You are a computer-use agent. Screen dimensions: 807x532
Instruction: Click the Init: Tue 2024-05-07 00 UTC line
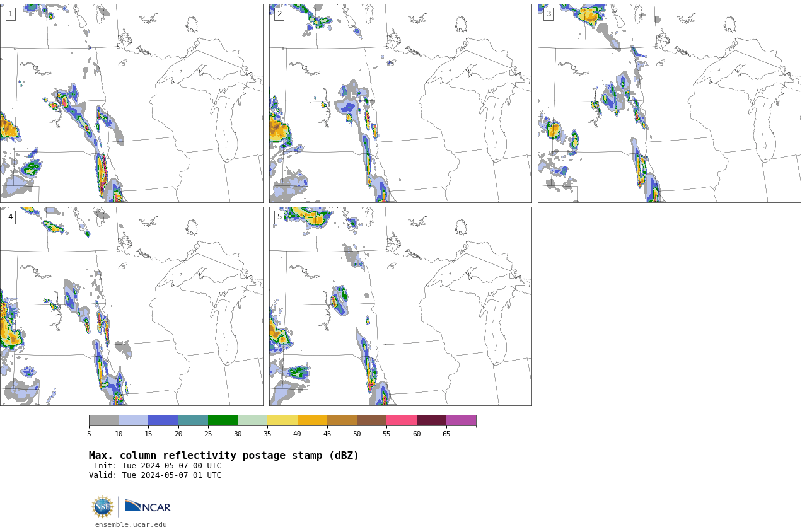point(157,466)
